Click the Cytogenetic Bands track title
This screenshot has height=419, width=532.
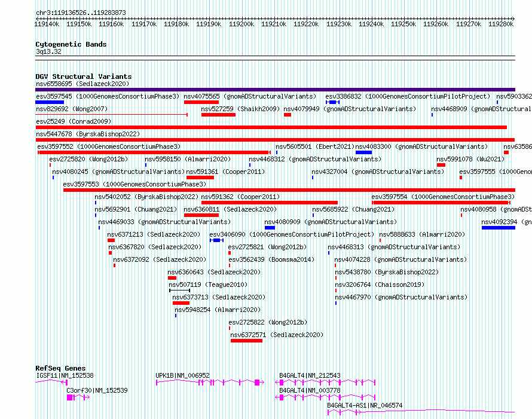[71, 44]
